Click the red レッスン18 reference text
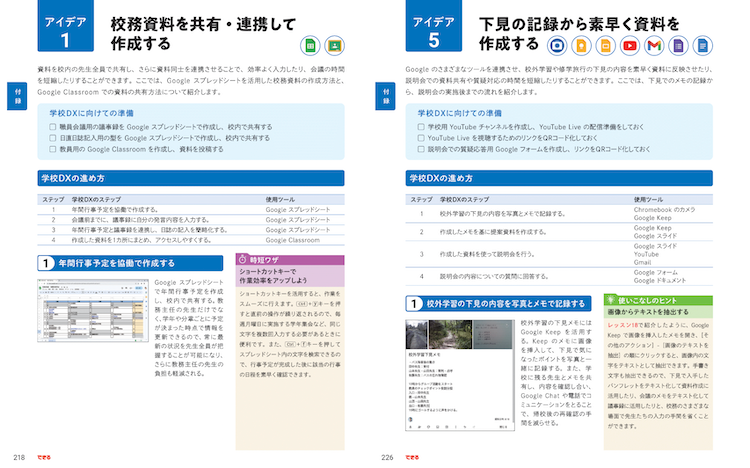The width and height of the screenshot is (750, 468). coord(622,325)
